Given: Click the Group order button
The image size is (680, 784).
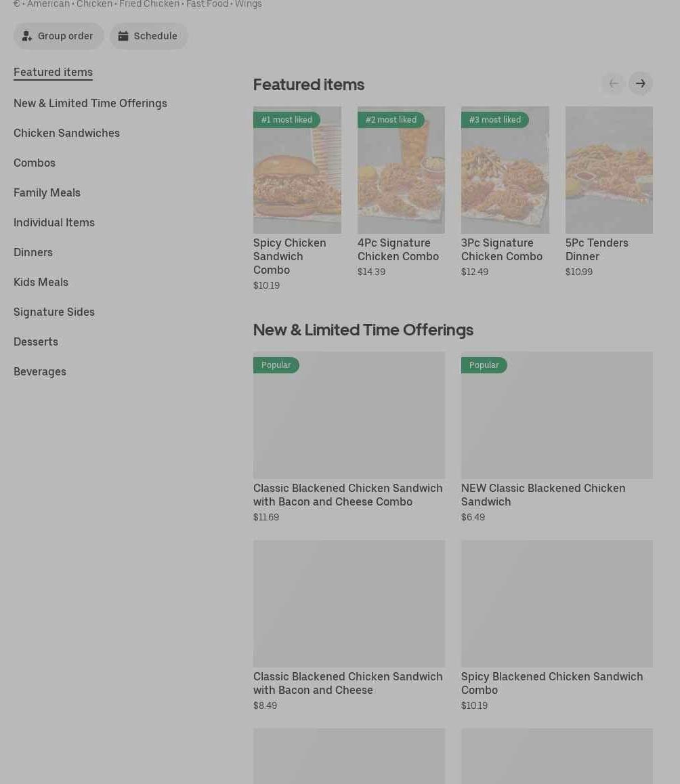Looking at the screenshot, I should (x=58, y=36).
